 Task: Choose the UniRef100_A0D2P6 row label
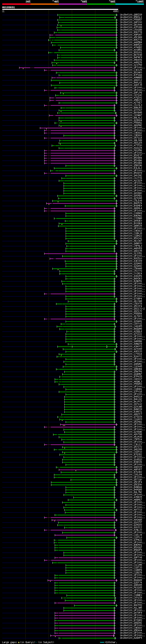coord(131,276)
